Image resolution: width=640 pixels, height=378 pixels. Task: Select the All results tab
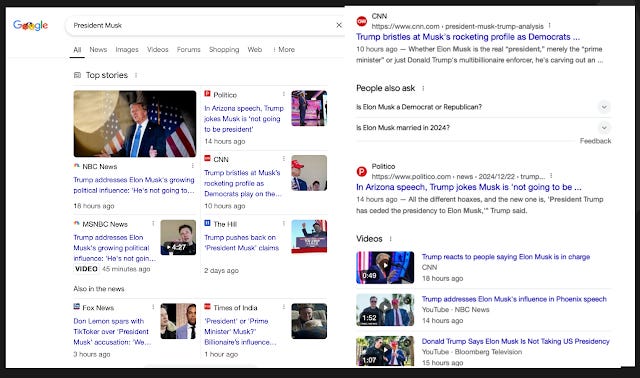pyautogui.click(x=77, y=49)
